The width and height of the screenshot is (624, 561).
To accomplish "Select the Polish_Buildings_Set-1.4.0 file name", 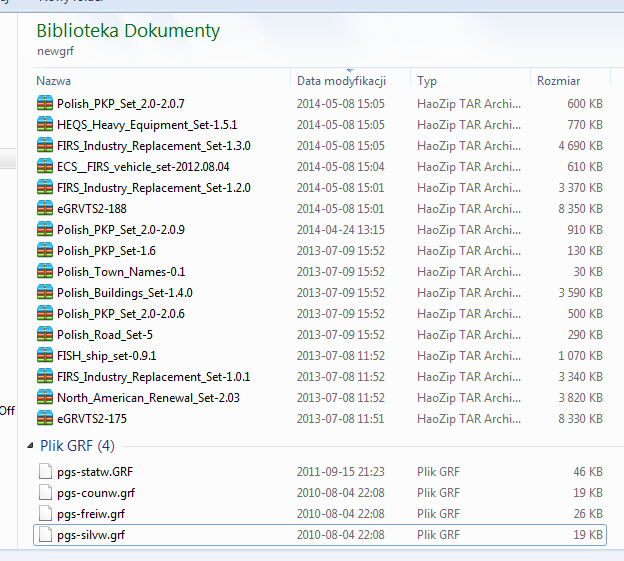I will click(x=124, y=292).
